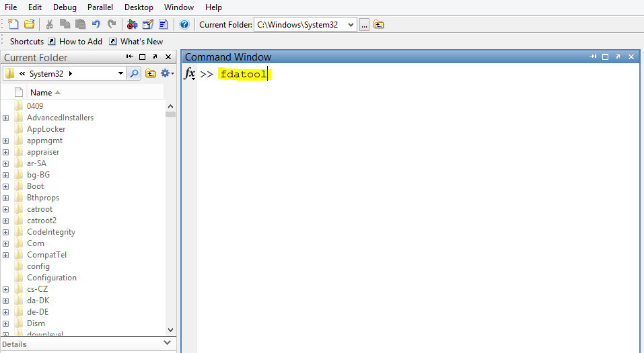
Task: Click the New Script toolbar icon
Action: tap(13, 24)
